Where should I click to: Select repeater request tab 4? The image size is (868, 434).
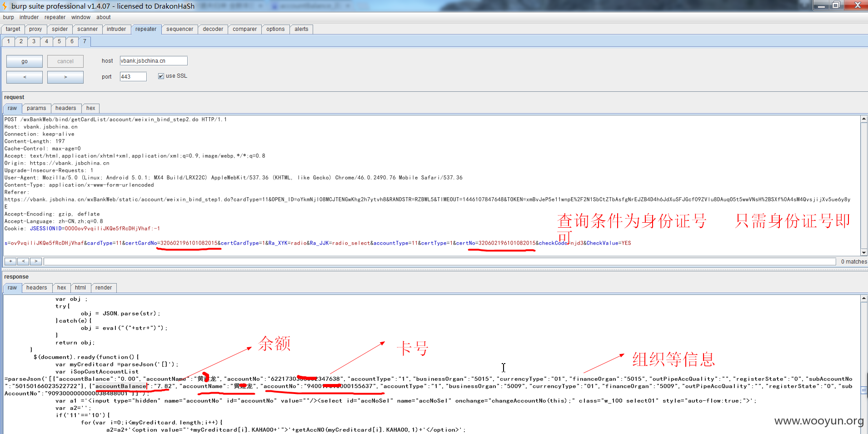coord(46,41)
